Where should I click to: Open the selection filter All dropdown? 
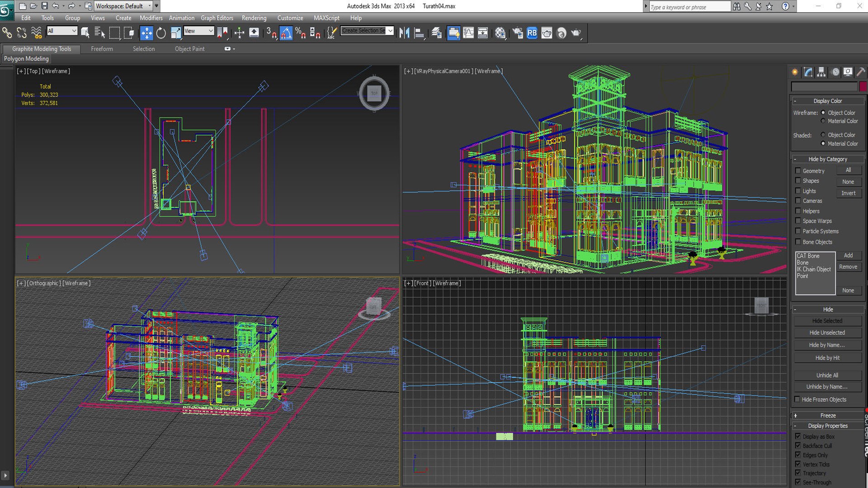(x=62, y=31)
